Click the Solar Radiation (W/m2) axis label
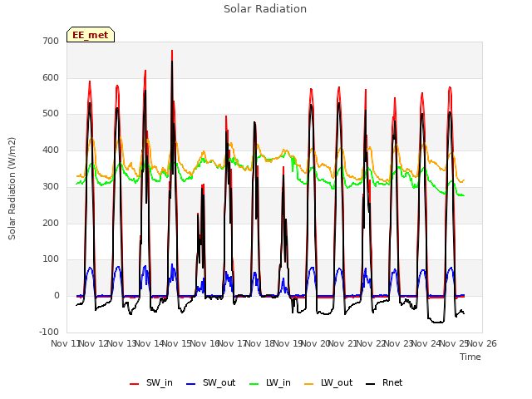The height and width of the screenshot is (399, 532). (12, 189)
